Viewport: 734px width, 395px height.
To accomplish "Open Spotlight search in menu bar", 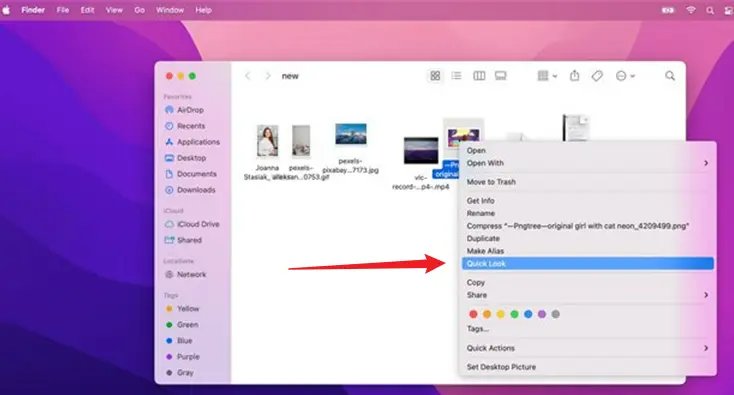I will (x=710, y=10).
